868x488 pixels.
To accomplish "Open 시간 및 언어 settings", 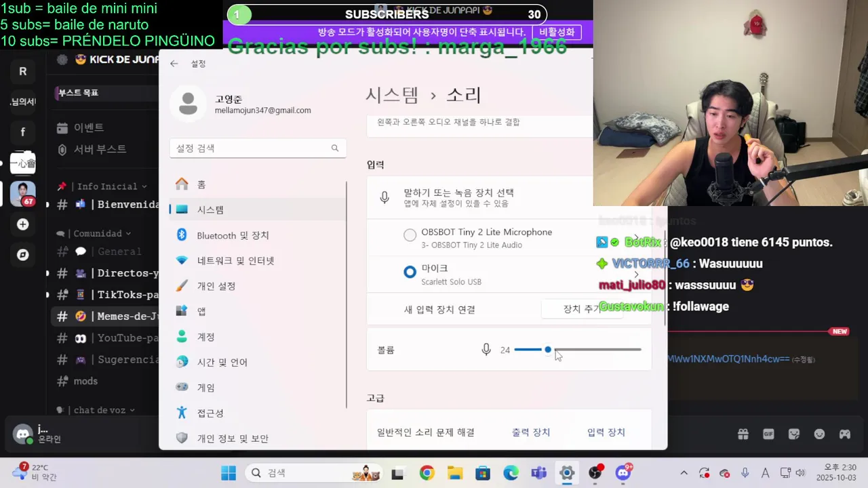I will click(258, 362).
